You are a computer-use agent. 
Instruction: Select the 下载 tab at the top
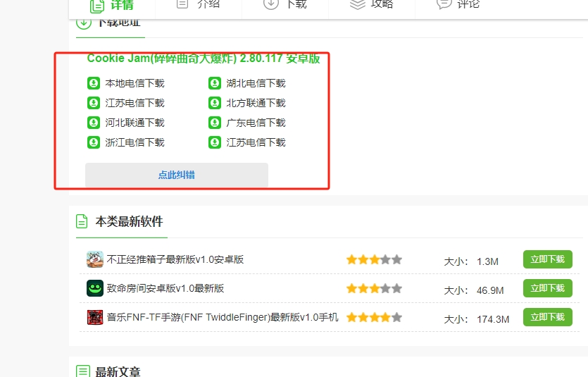(285, 4)
